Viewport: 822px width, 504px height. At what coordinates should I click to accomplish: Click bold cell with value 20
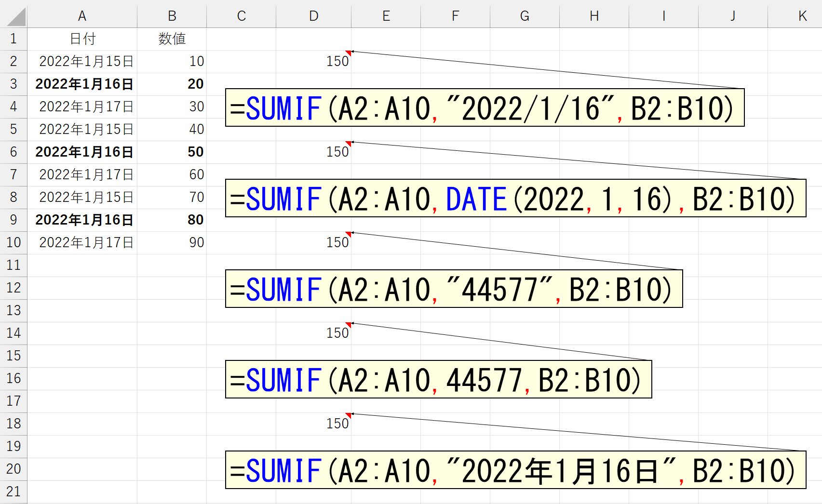pyautogui.click(x=172, y=84)
